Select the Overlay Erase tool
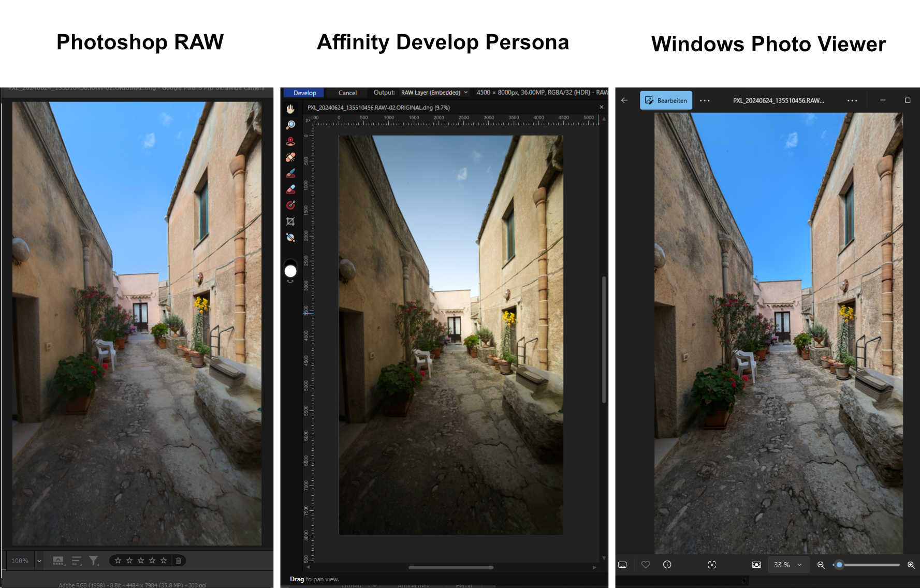Viewport: 920px width, 588px height. [290, 189]
